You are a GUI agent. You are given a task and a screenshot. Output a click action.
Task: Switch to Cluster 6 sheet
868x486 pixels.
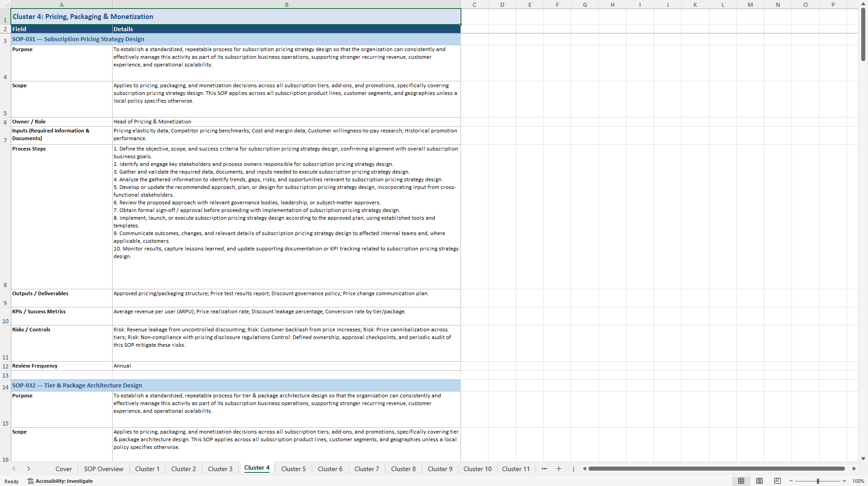click(x=330, y=469)
